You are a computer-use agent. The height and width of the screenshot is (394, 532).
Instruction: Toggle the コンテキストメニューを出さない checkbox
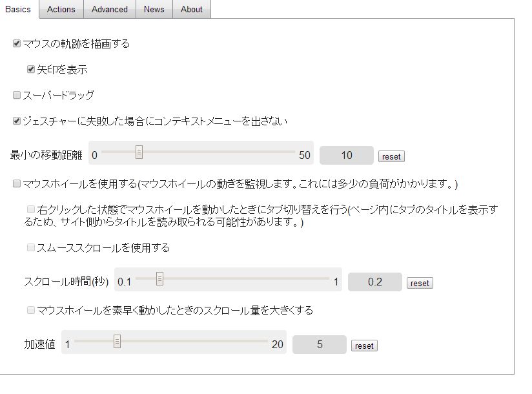click(x=17, y=121)
